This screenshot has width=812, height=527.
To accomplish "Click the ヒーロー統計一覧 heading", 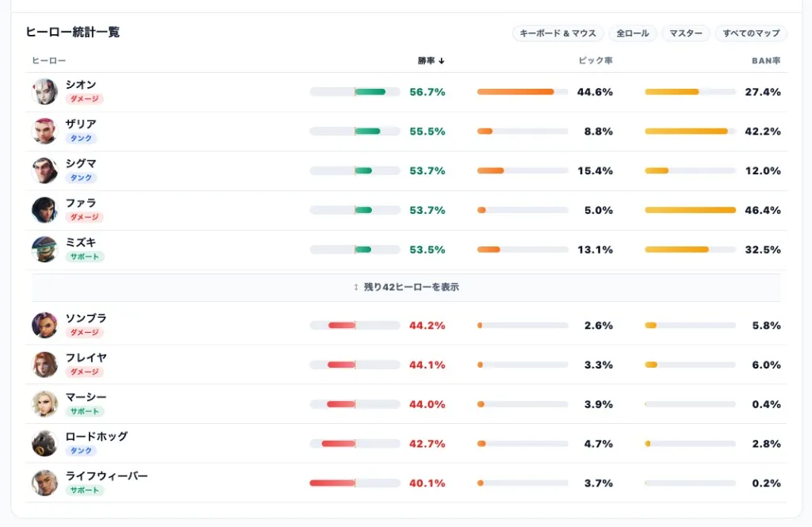I will click(72, 32).
